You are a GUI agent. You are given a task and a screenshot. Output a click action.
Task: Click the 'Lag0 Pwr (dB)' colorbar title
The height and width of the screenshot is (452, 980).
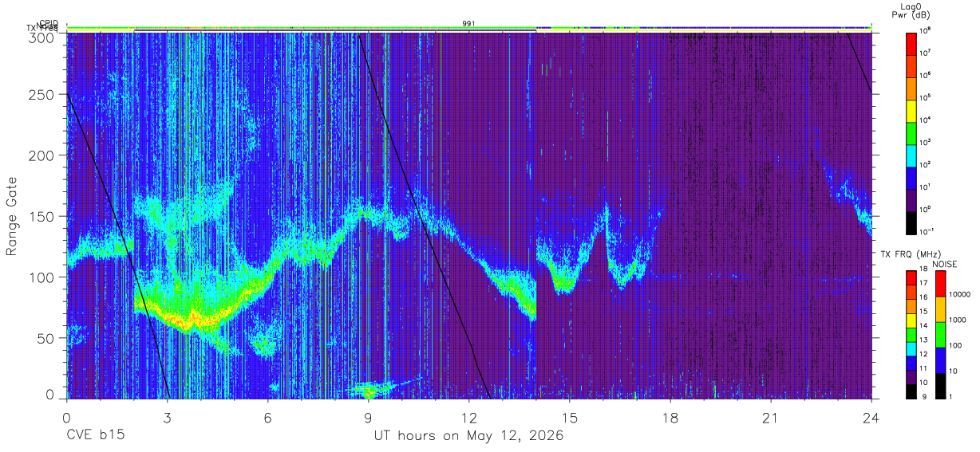(x=912, y=10)
